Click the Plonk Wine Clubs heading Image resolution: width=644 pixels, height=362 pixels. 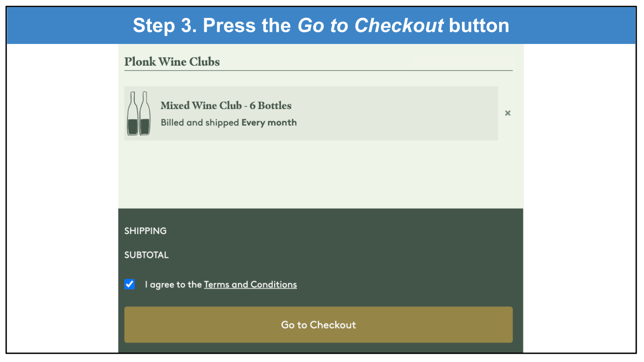click(x=172, y=62)
